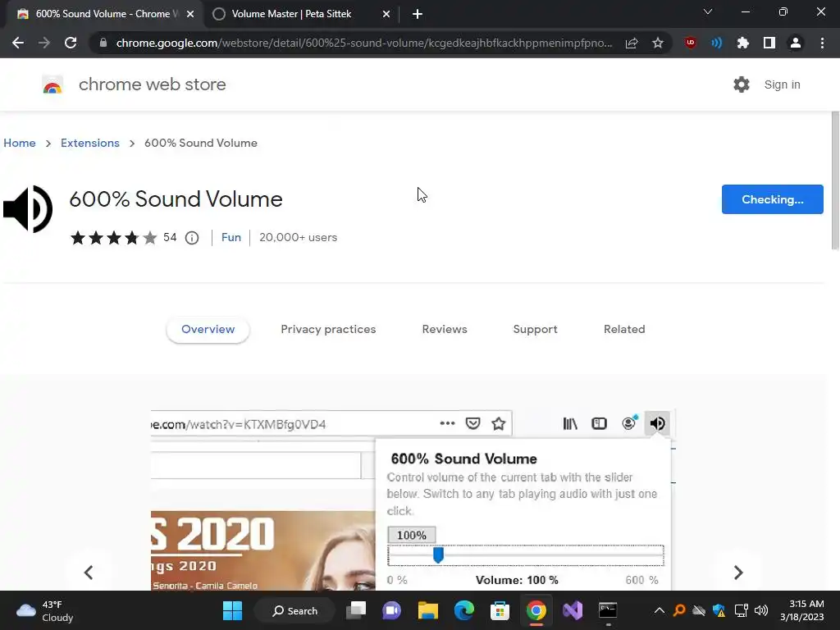Open Web Store settings gear

(742, 84)
